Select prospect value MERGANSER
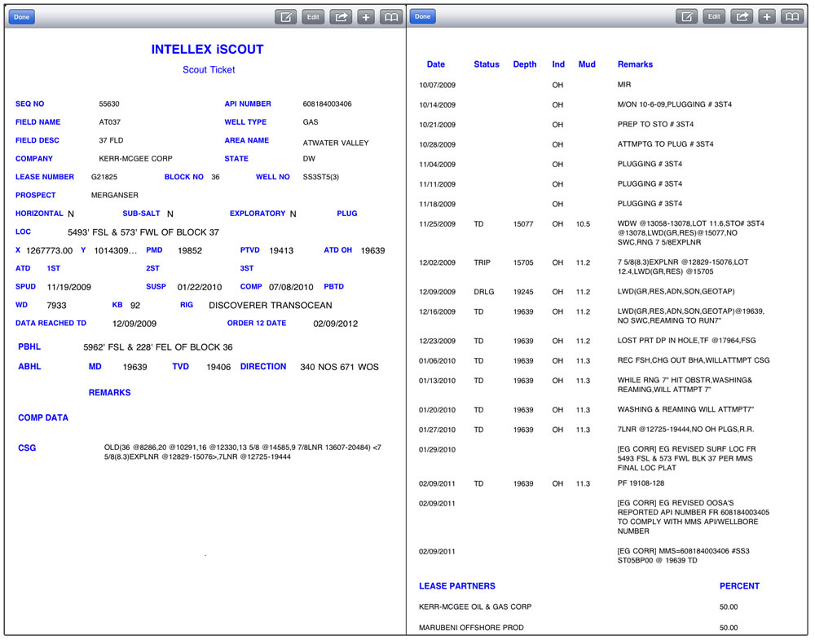 click(114, 195)
